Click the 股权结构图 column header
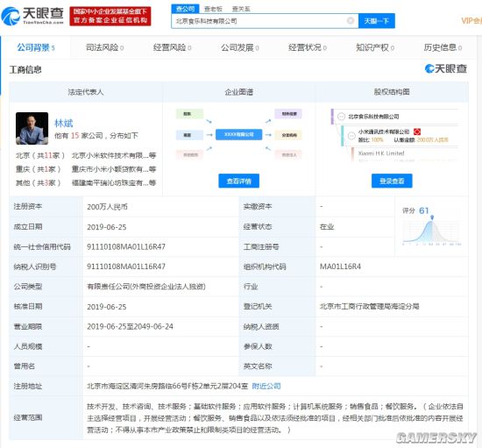The width and height of the screenshot is (482, 448). click(x=392, y=92)
